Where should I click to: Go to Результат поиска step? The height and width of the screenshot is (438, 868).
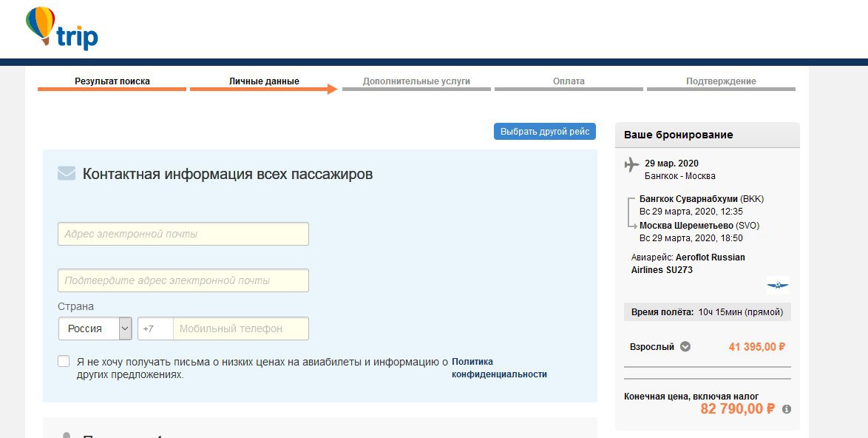112,83
